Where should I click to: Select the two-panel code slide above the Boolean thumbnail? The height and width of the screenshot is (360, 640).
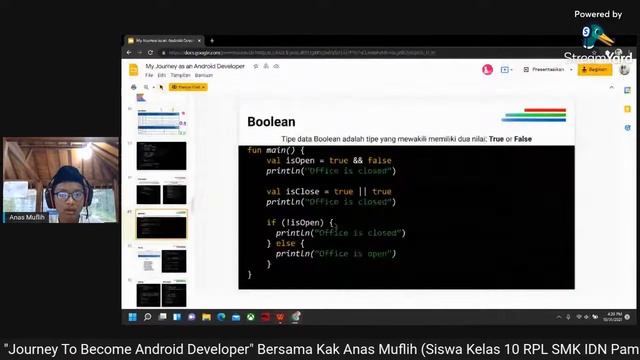point(162,191)
